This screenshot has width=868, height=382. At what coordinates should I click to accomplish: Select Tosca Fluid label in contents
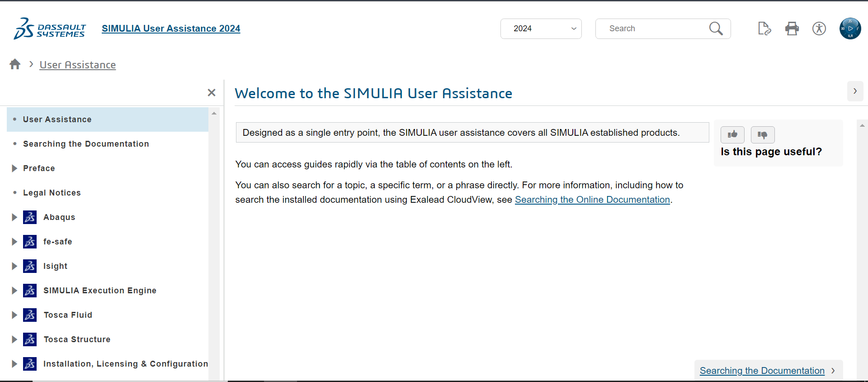68,315
